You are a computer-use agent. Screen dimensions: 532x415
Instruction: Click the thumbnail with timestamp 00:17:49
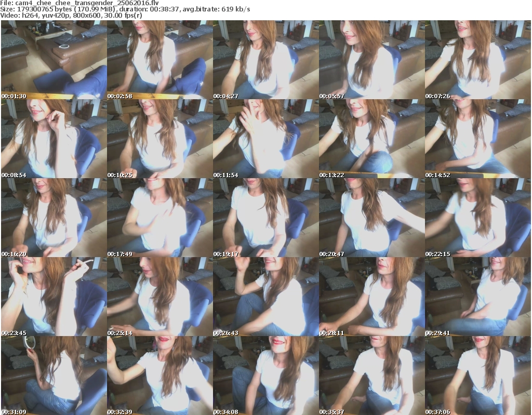[x=160, y=218]
